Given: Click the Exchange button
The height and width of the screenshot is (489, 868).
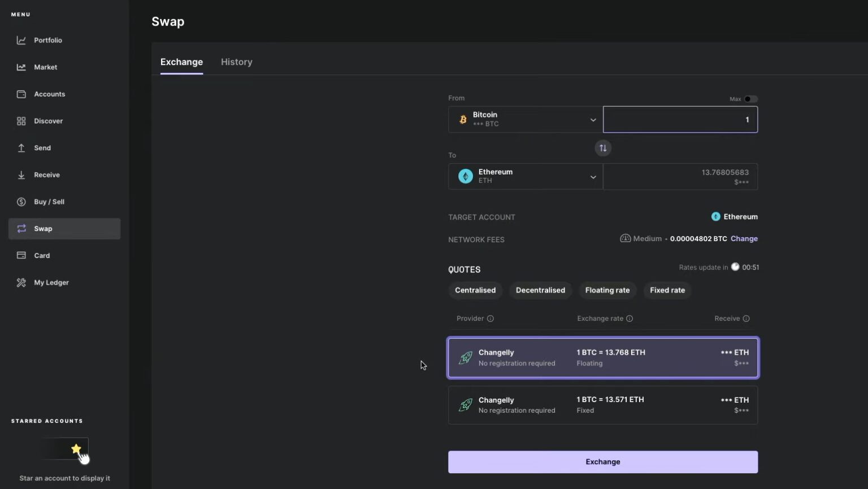Looking at the screenshot, I should point(602,461).
